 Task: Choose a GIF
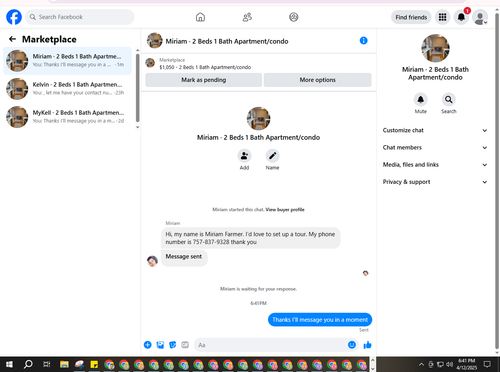185,345
